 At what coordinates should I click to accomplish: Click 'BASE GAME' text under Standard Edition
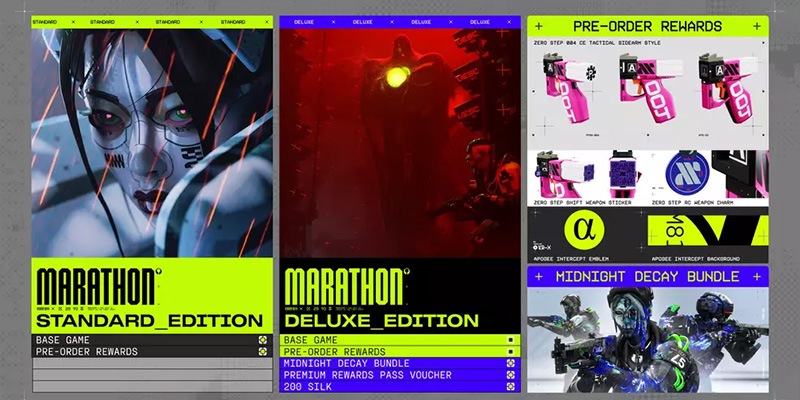pyautogui.click(x=63, y=340)
